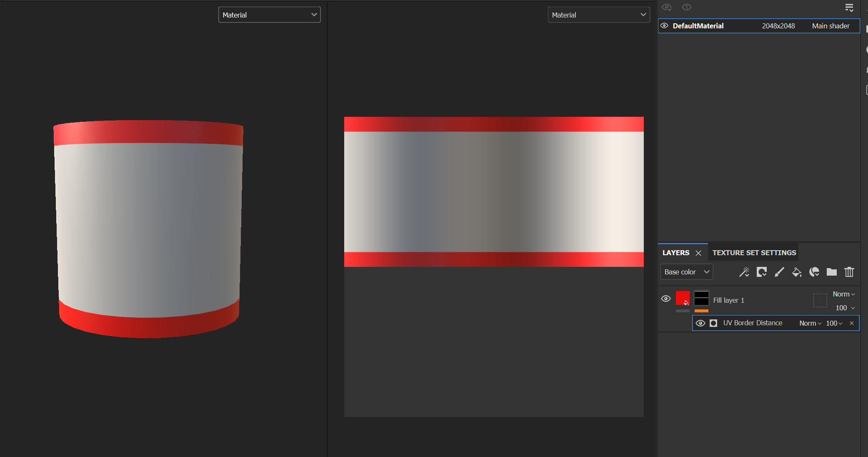The height and width of the screenshot is (457, 868).
Task: Toggle UV Border Distance effect visibility
Action: point(700,323)
